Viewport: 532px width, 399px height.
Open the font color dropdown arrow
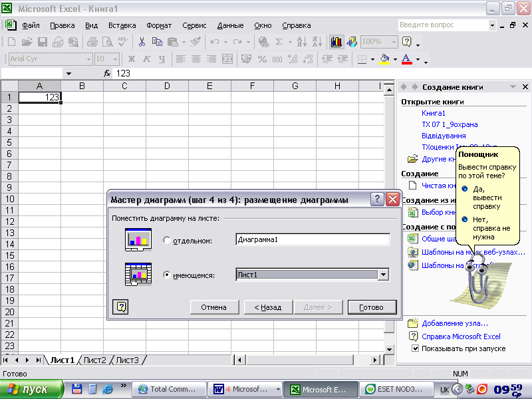418,59
